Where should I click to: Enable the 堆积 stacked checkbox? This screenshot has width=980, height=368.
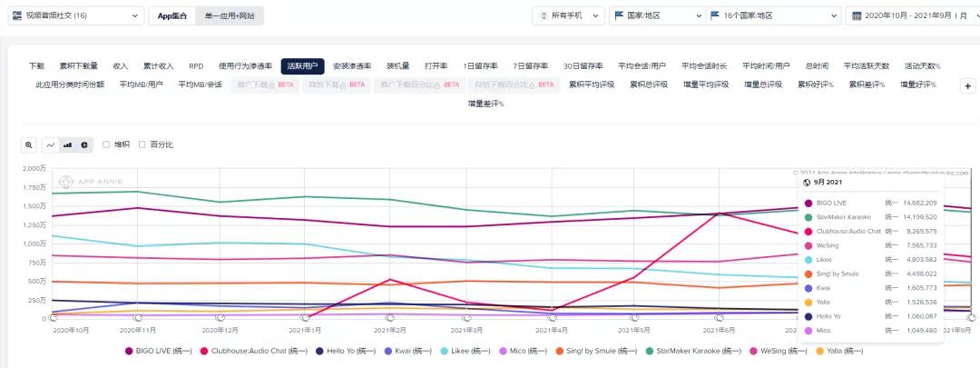(106, 144)
